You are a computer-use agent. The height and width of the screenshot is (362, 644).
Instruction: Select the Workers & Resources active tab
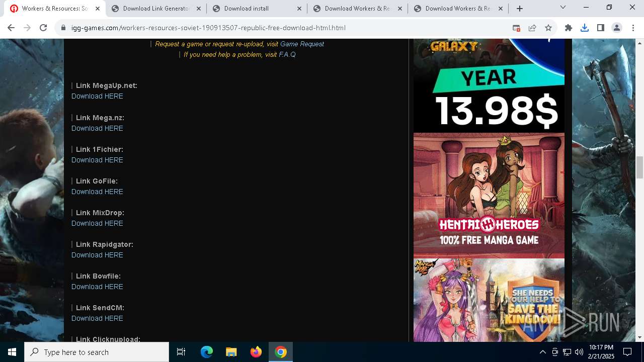click(x=54, y=9)
